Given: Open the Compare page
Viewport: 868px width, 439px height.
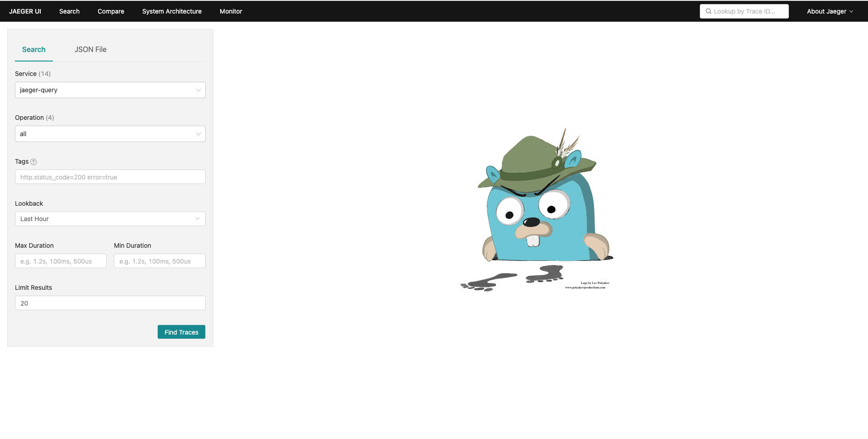Looking at the screenshot, I should tap(111, 11).
